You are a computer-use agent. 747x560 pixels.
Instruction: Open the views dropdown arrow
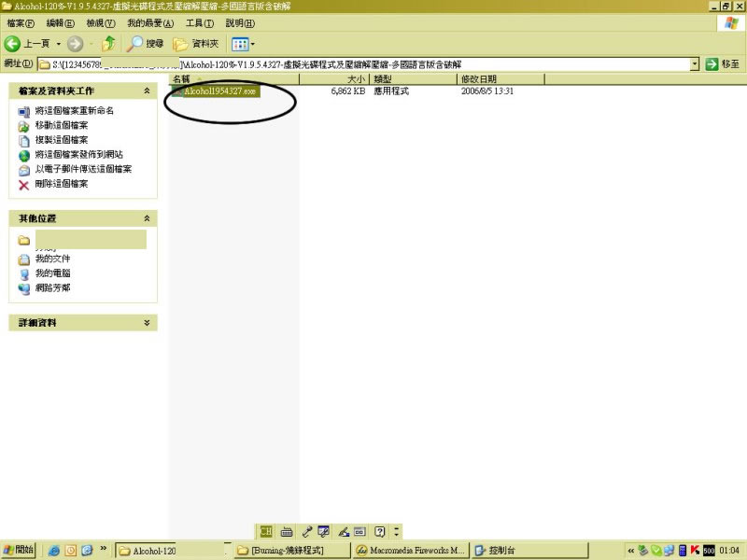click(x=252, y=44)
